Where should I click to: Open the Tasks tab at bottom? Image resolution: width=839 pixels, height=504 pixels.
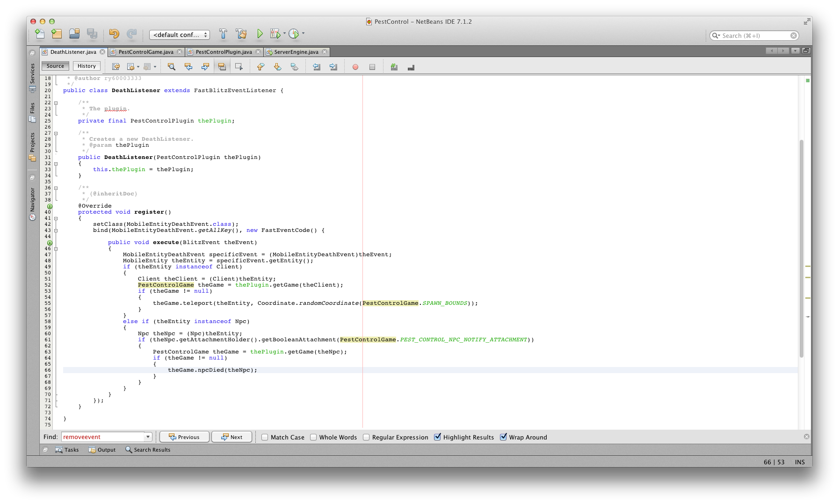67,450
